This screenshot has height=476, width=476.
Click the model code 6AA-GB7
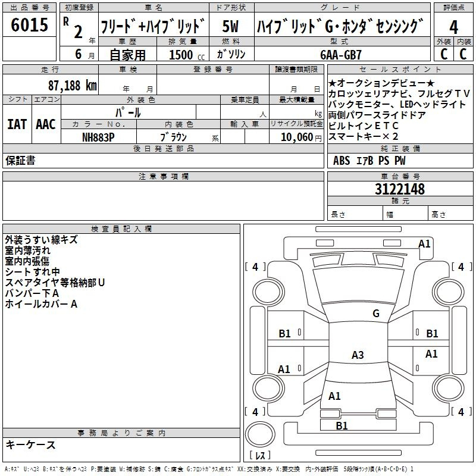coord(341,55)
